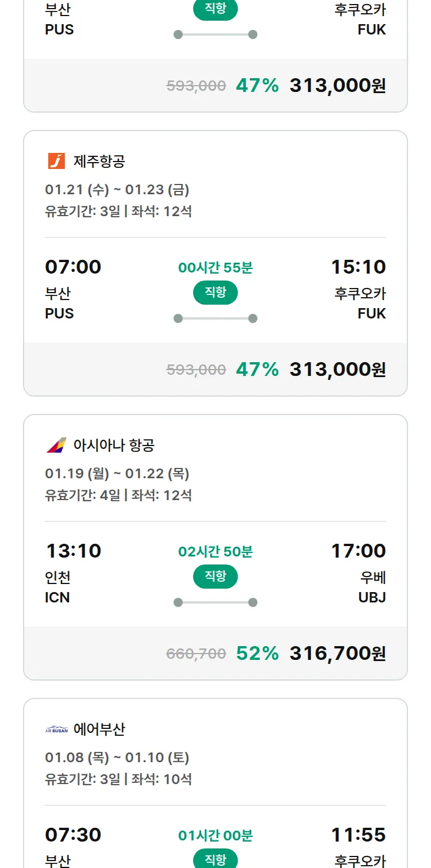Select the 제주항공 airline name

tap(99, 162)
